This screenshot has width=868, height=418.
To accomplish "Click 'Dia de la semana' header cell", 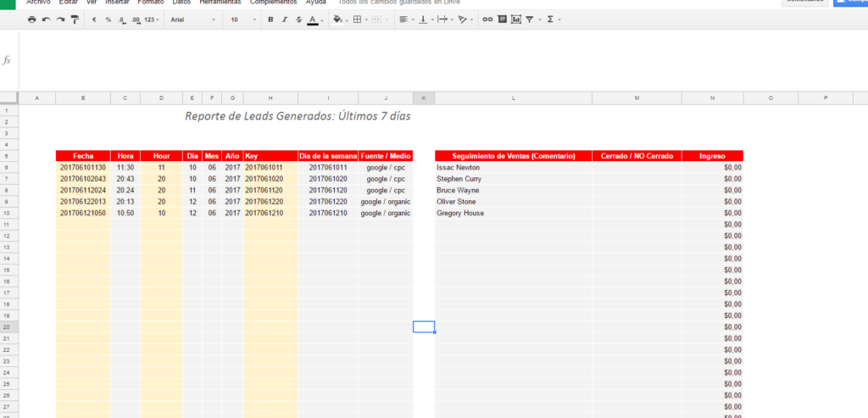I will tap(328, 155).
